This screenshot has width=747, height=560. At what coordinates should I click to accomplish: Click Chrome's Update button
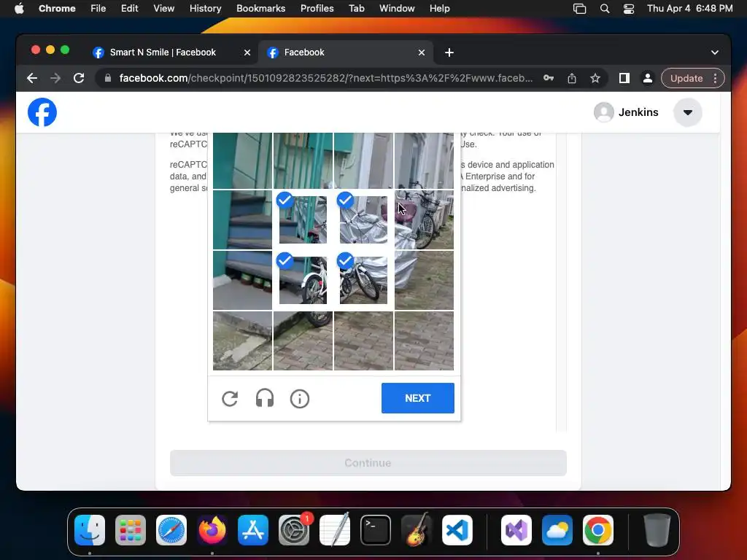(x=686, y=78)
